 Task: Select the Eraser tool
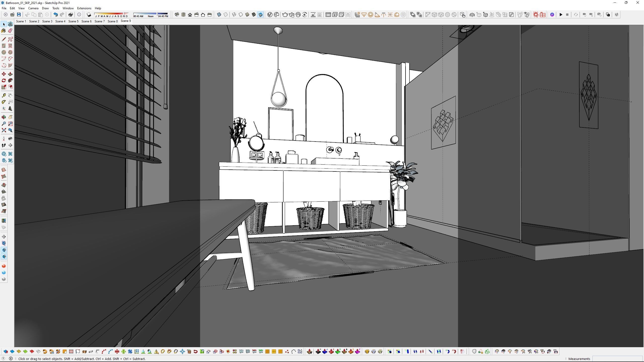click(x=10, y=31)
